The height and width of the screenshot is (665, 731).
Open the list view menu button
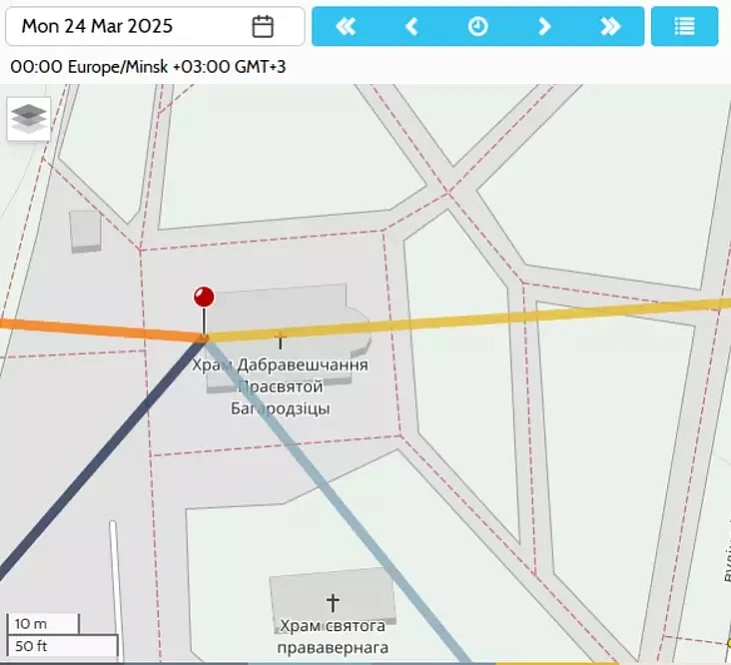[684, 27]
